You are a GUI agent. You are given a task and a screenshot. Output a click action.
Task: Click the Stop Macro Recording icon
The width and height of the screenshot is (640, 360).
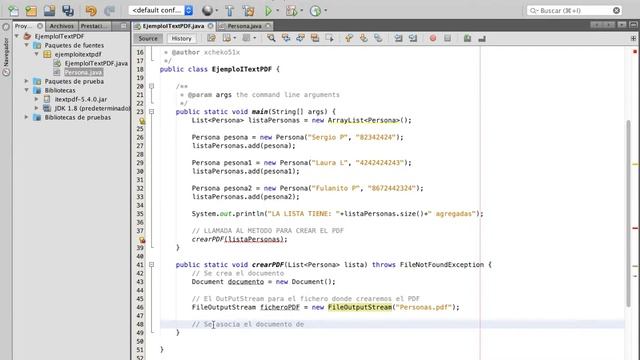(x=447, y=38)
